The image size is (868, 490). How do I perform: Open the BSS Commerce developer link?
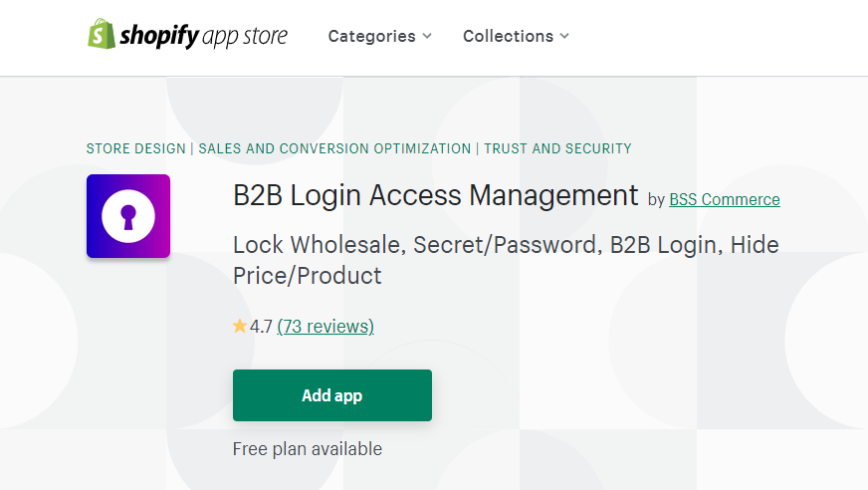pos(725,199)
